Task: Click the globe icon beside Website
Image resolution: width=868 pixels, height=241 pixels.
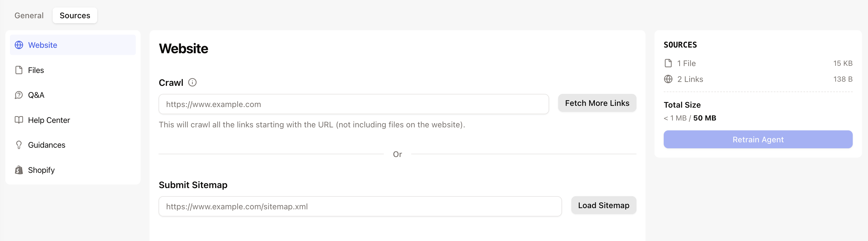Action: (19, 45)
